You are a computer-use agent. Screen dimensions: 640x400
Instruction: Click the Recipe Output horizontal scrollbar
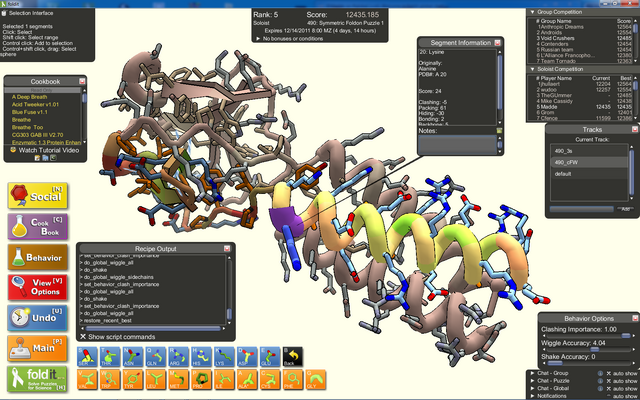153,328
